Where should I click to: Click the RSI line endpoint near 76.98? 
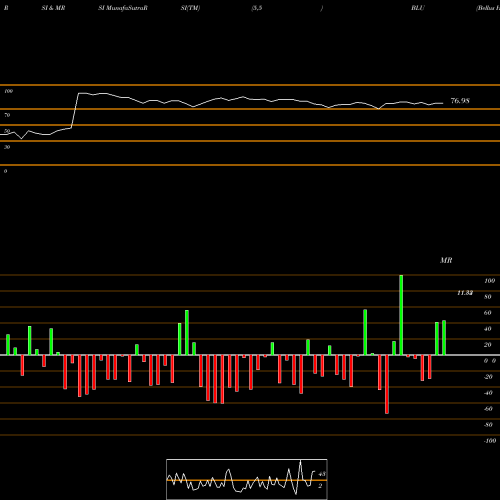tap(443, 103)
